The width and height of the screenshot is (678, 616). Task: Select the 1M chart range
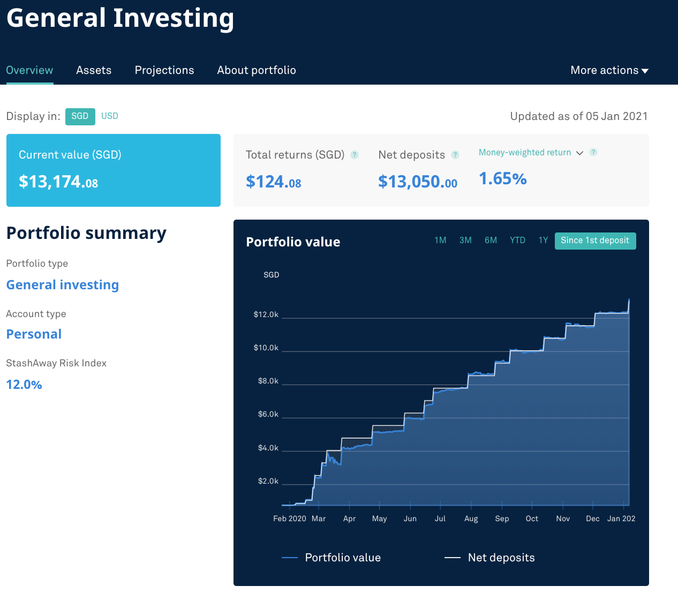(440, 240)
